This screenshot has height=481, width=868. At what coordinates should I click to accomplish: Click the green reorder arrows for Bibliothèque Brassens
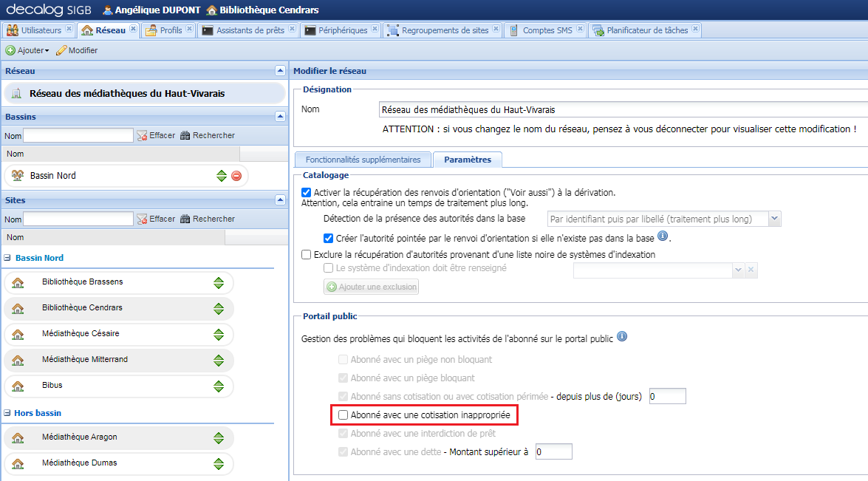point(219,282)
